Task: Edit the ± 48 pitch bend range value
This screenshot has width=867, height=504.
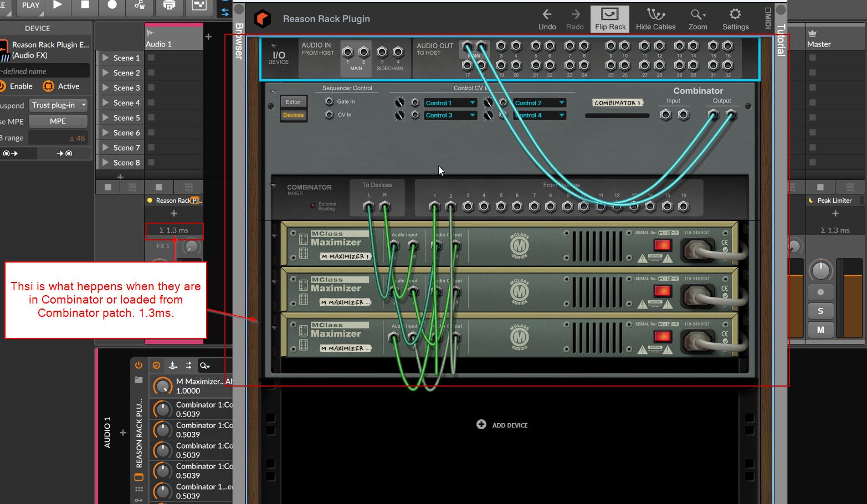Action: click(58, 138)
